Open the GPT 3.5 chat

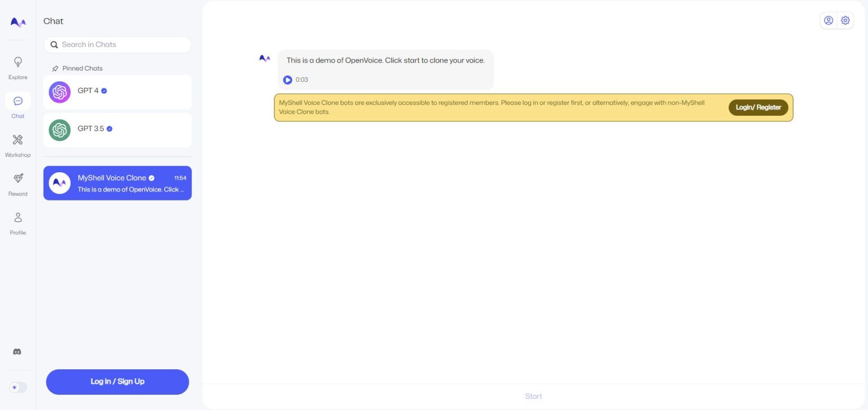tap(117, 129)
